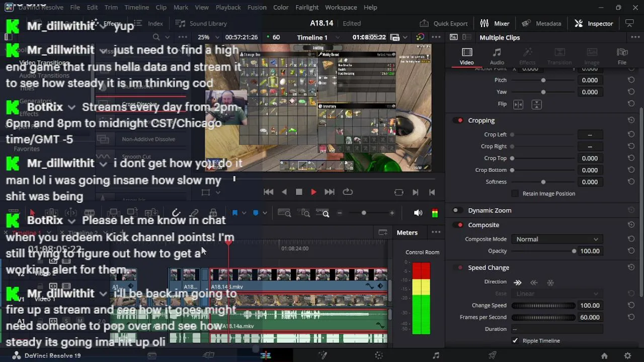644x362 pixels.
Task: Set speed direction to forward
Action: (x=518, y=283)
